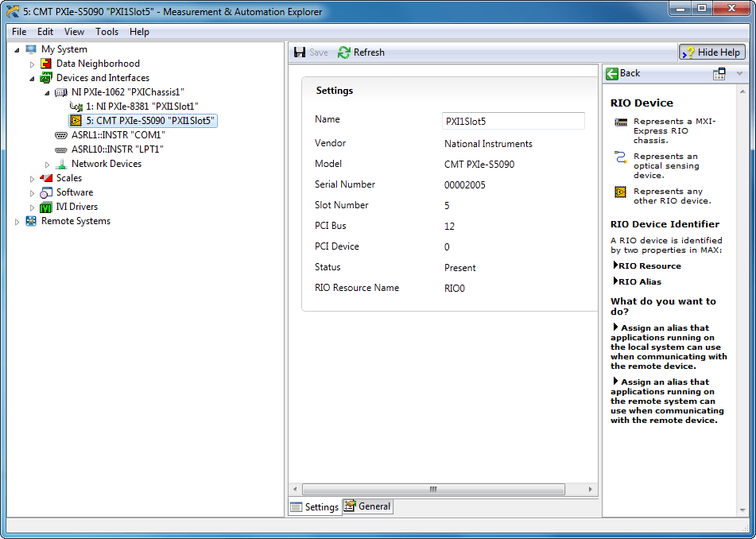Select the NI PXIe-1062 chassis icon
Image resolution: width=756 pixels, height=539 pixels.
pos(61,91)
